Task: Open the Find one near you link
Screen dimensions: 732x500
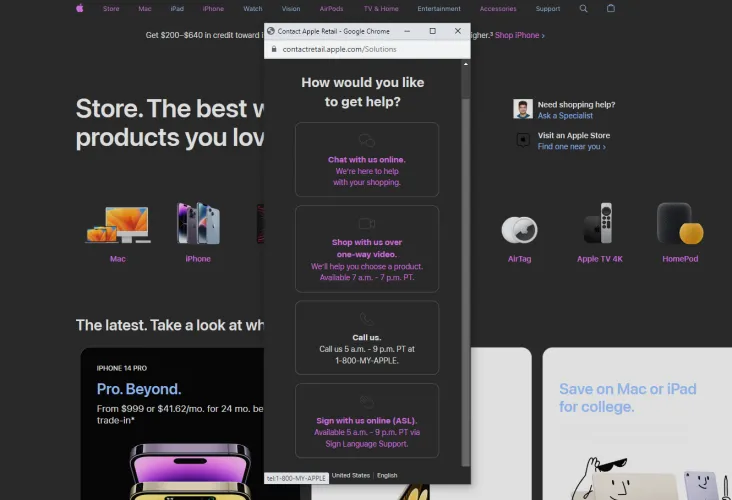Action: (x=571, y=147)
